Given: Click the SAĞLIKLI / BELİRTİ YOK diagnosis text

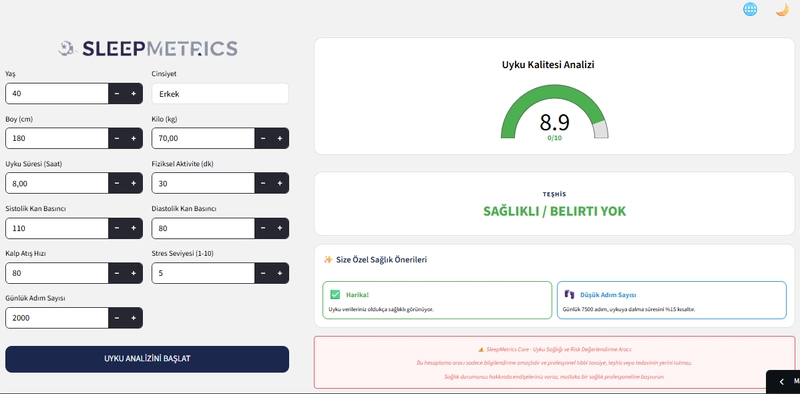Looking at the screenshot, I should (x=555, y=211).
